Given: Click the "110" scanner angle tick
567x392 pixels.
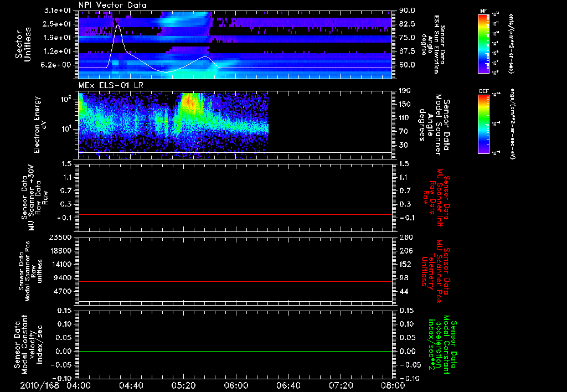Looking at the screenshot, I should (405, 118).
